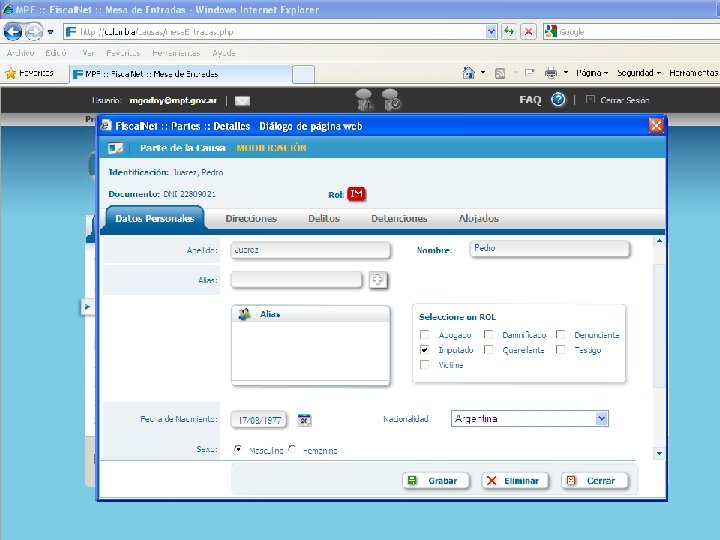Click the Alias list header icon
This screenshot has height=540, width=720.
(x=244, y=314)
